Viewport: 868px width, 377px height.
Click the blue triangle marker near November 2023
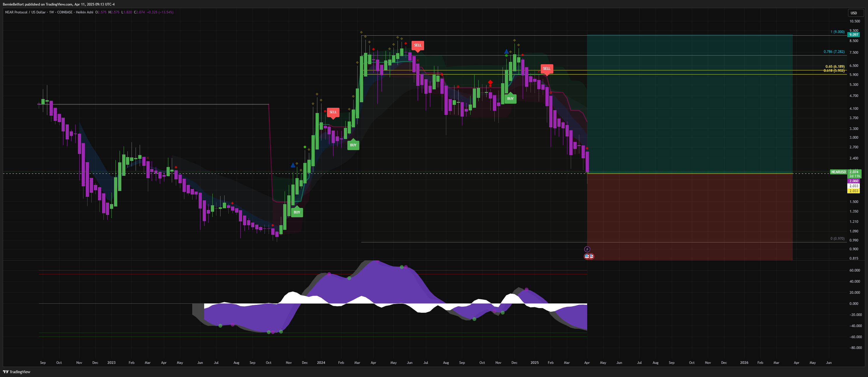coord(293,165)
